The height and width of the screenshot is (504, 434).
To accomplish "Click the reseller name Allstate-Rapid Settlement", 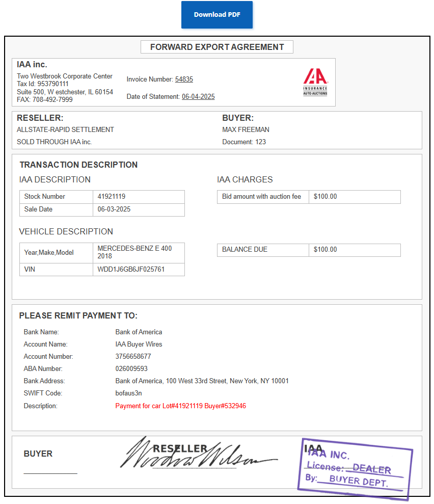I will point(65,129).
